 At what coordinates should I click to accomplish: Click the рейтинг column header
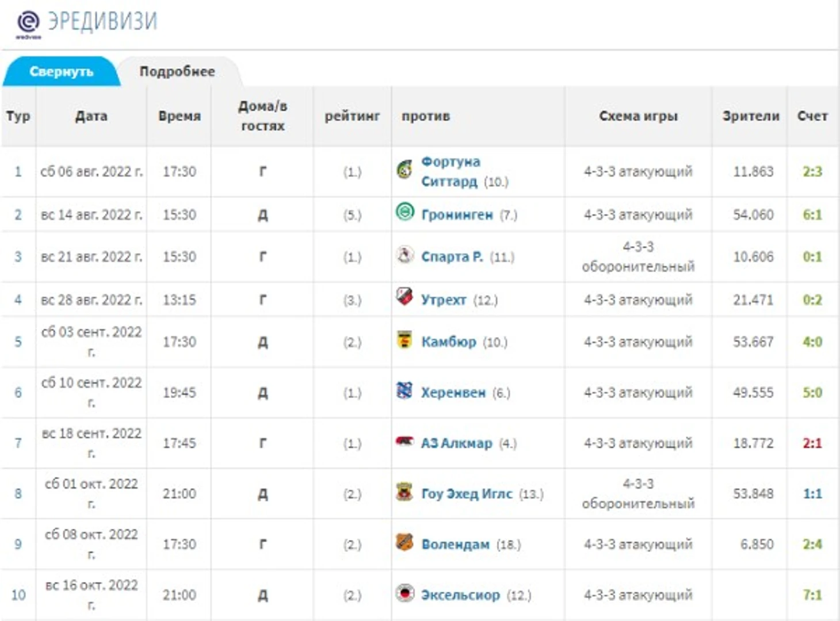click(352, 116)
